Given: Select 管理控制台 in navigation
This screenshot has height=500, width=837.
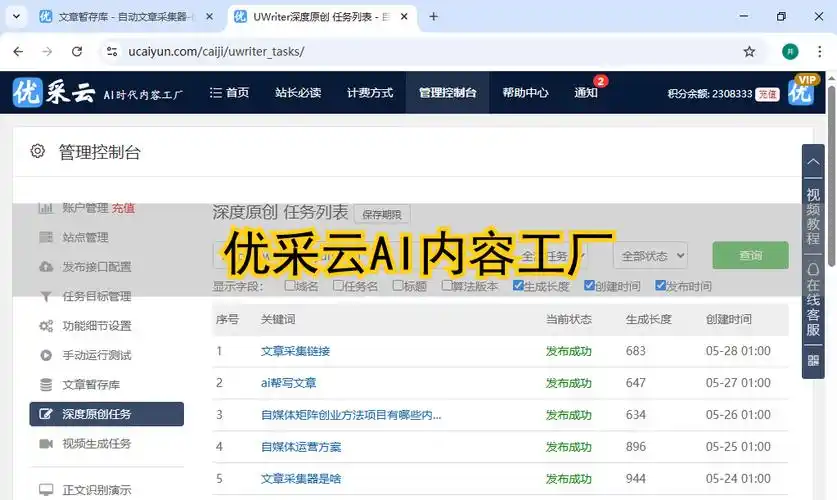Looking at the screenshot, I should coord(447,92).
